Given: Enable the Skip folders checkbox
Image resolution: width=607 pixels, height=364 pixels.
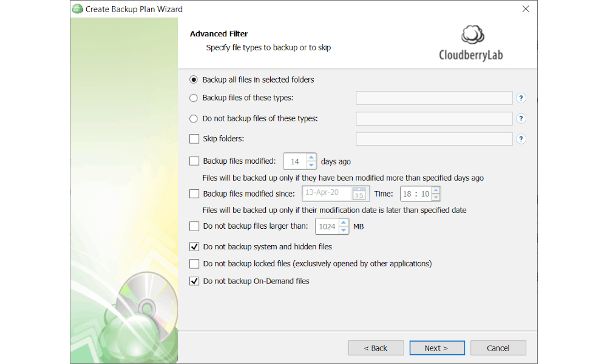Looking at the screenshot, I should [x=194, y=139].
